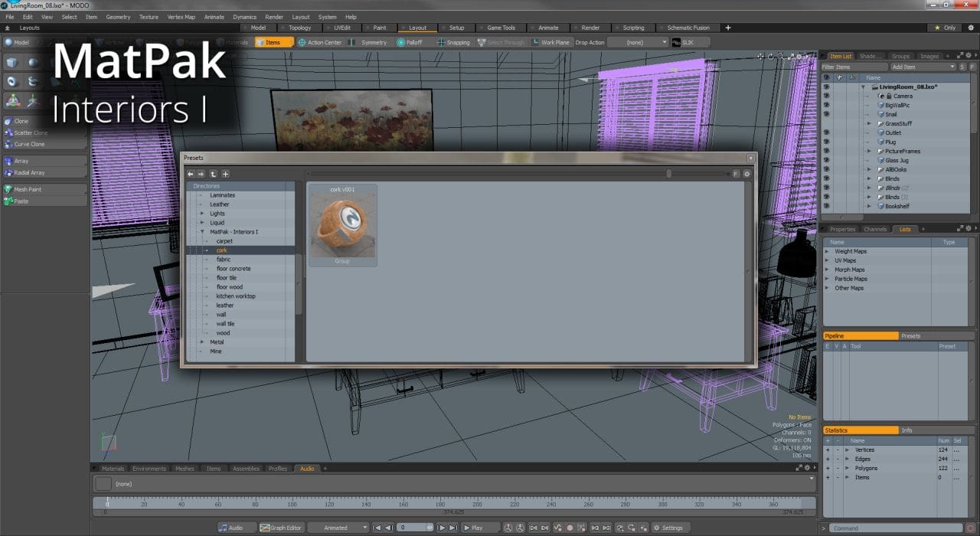Select the Curve Clone tool
The height and width of the screenshot is (536, 980).
[45, 144]
